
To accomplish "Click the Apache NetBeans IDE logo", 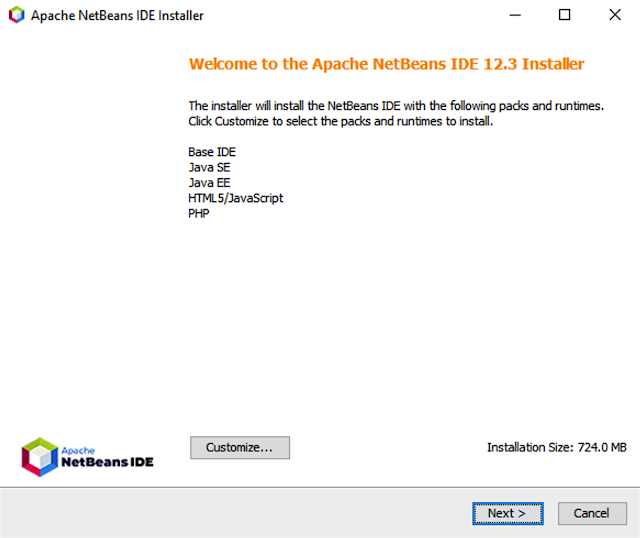I will click(87, 457).
